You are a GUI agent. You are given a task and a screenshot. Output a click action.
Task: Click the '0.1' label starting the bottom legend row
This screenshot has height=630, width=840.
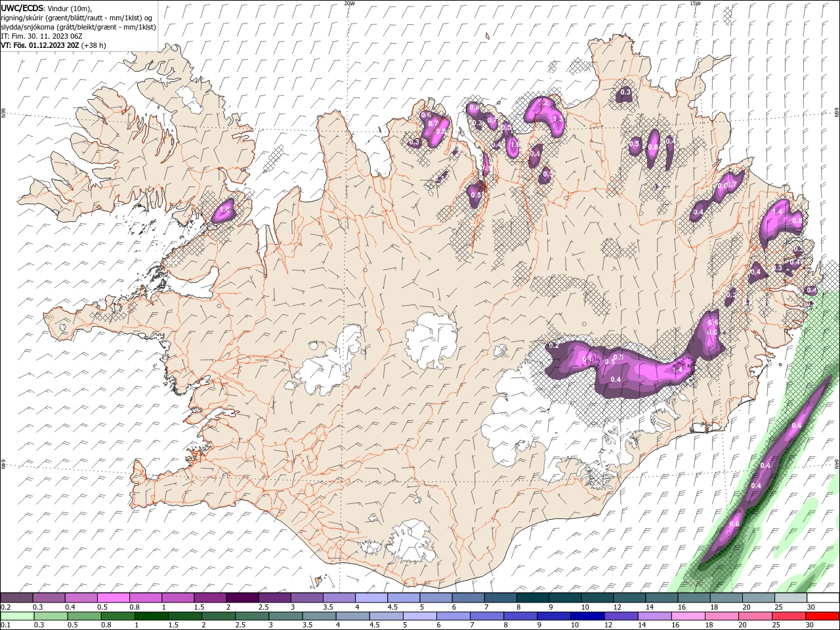coord(6,625)
